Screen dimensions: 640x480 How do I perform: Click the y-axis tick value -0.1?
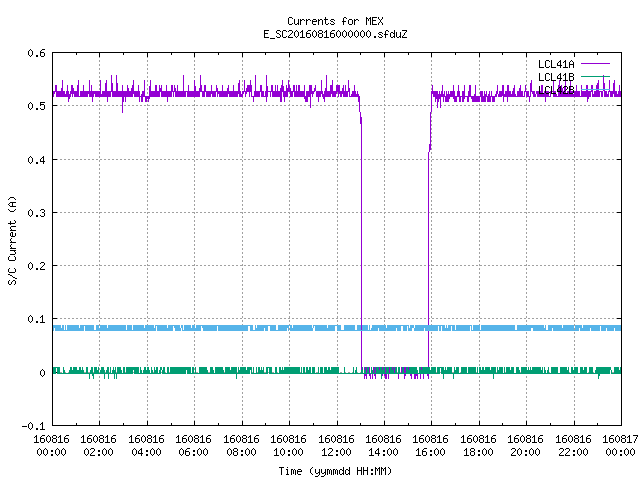33,426
